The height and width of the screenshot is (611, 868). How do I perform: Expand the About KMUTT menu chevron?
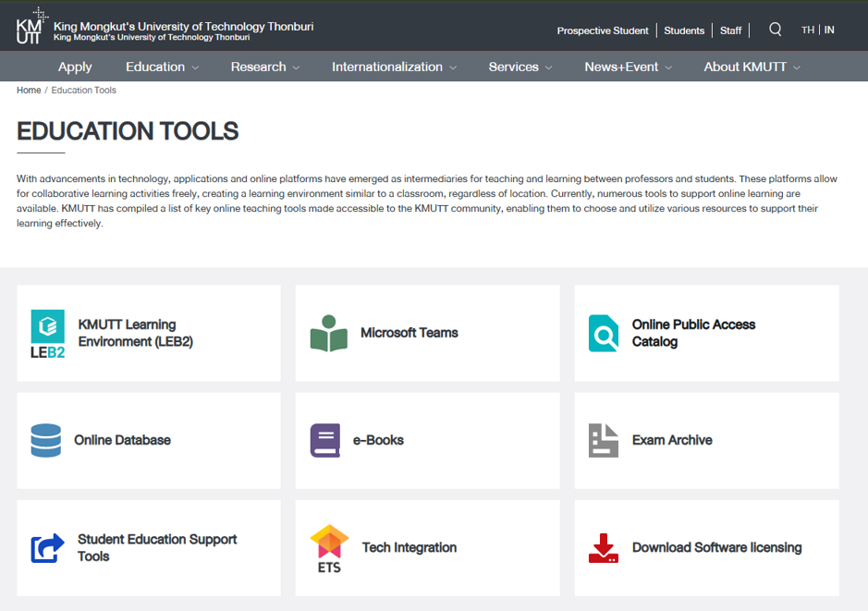point(797,67)
